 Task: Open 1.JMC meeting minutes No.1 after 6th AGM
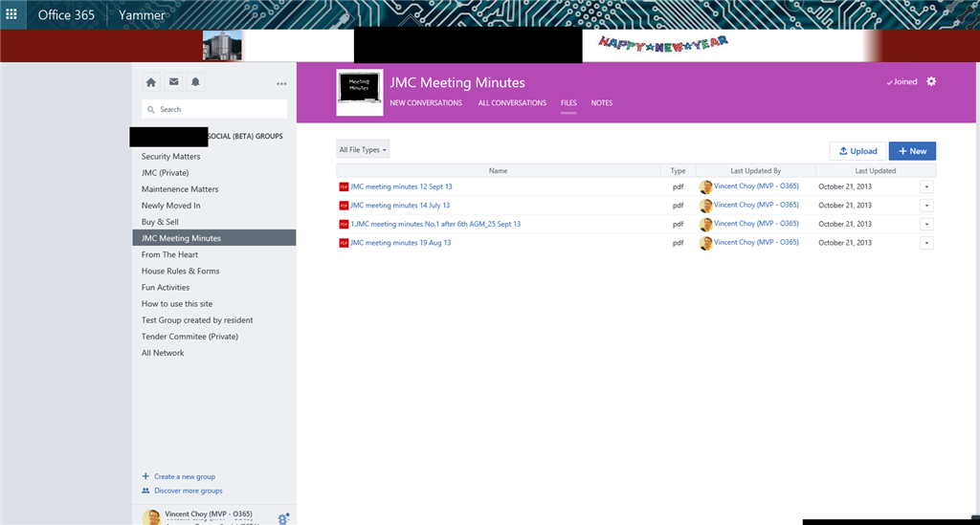(435, 224)
